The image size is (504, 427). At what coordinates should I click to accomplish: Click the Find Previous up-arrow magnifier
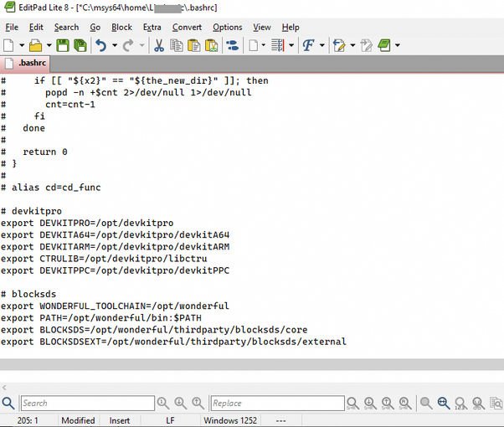tap(198, 404)
